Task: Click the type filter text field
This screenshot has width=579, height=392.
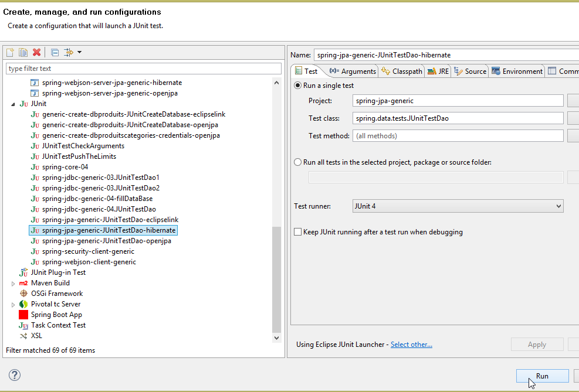Action: 143,69
